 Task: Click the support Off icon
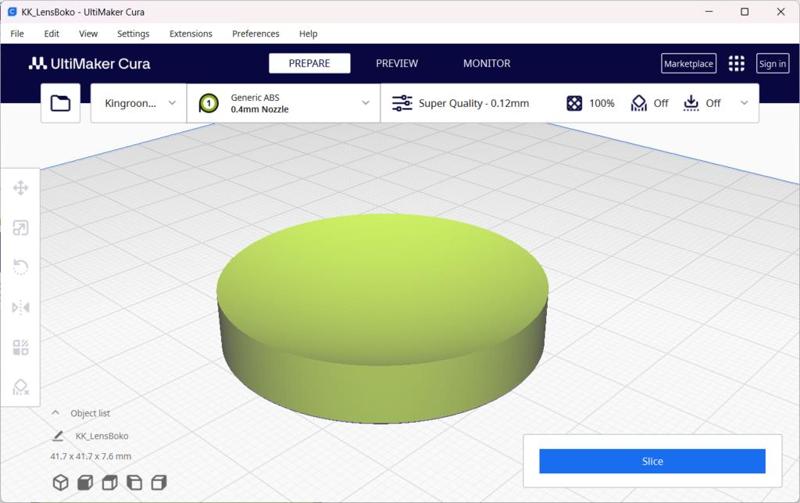coord(639,103)
